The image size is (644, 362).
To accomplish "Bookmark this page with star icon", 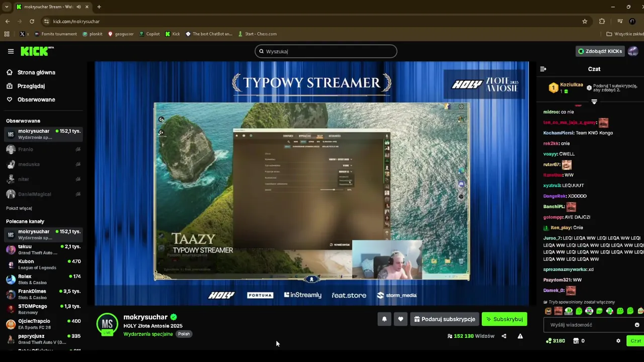I will click(x=585, y=21).
